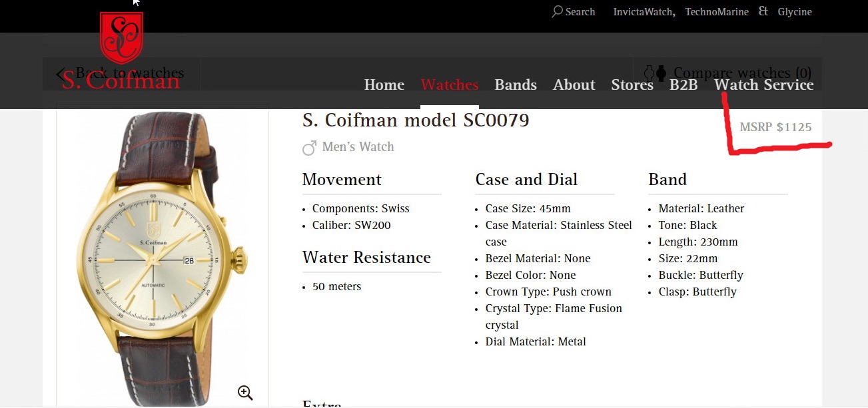Click 'Dial Material: Metal' text
868x408 pixels.
(536, 341)
